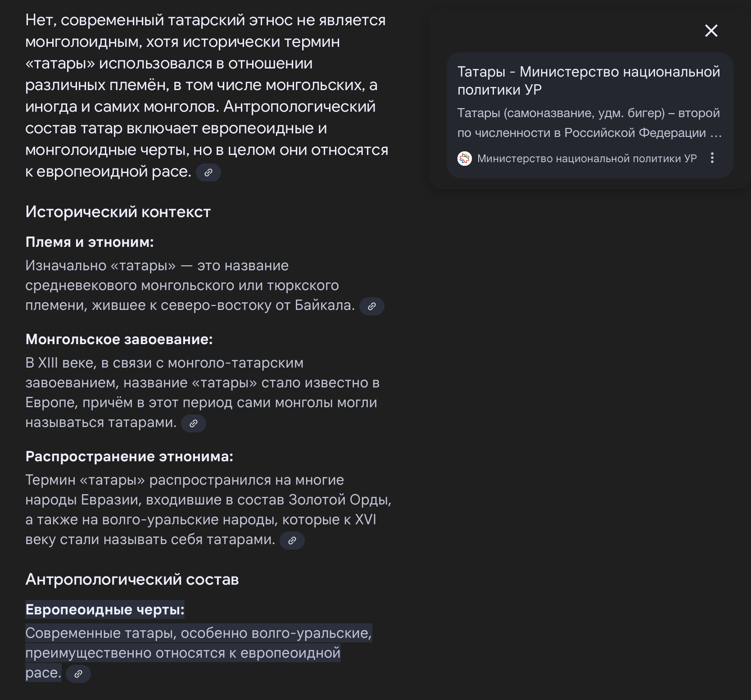
Task: Click the "Исторический контекст" heading
Action: [118, 212]
